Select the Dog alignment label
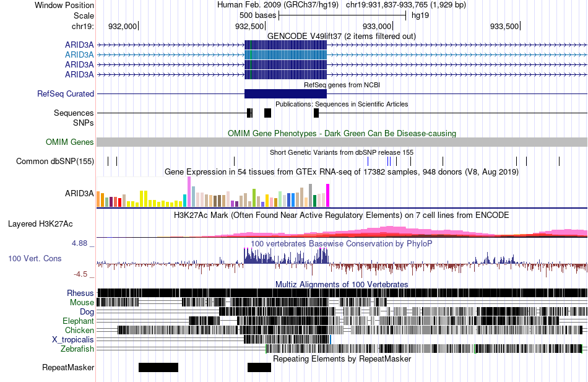The image size is (588, 382). (x=87, y=312)
